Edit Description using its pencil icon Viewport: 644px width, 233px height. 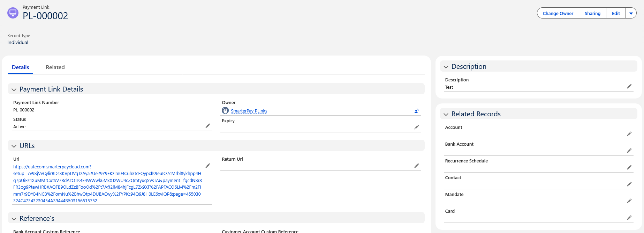(629, 86)
